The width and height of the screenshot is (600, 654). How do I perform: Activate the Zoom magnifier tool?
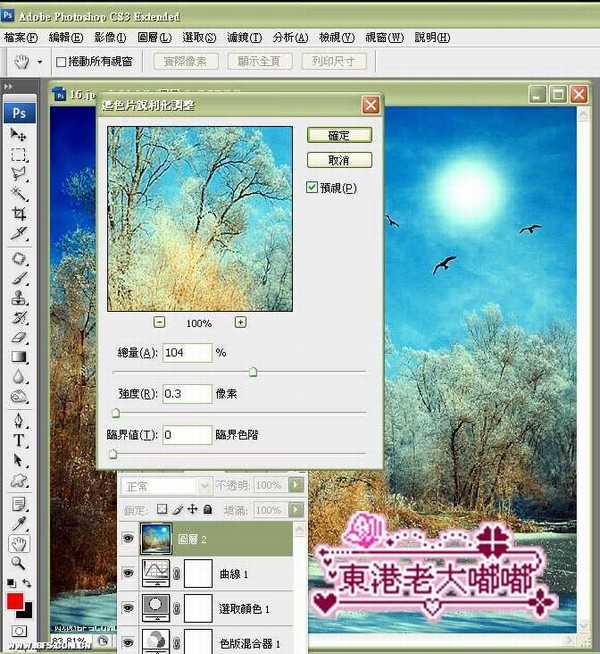tap(18, 565)
